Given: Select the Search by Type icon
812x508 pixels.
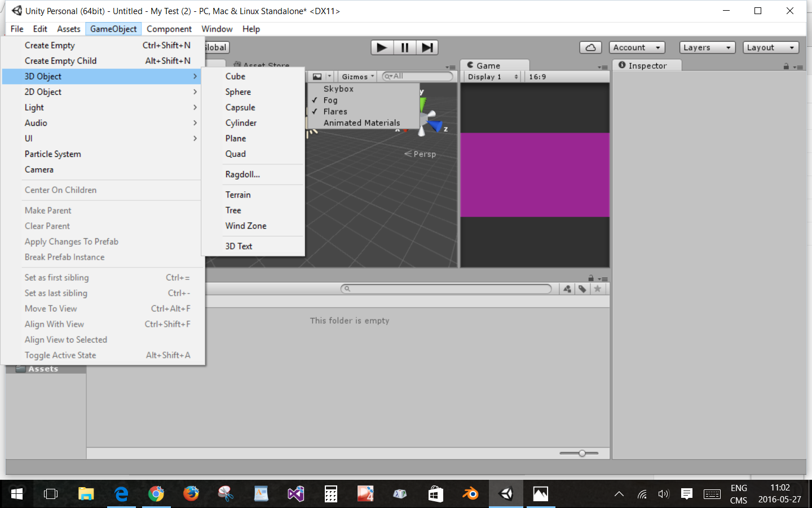Looking at the screenshot, I should 567,288.
